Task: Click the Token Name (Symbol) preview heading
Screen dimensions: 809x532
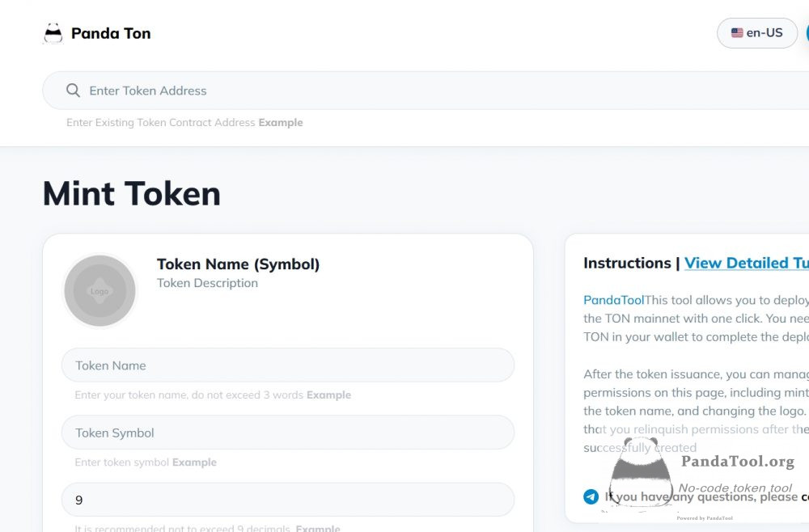Action: (x=239, y=264)
